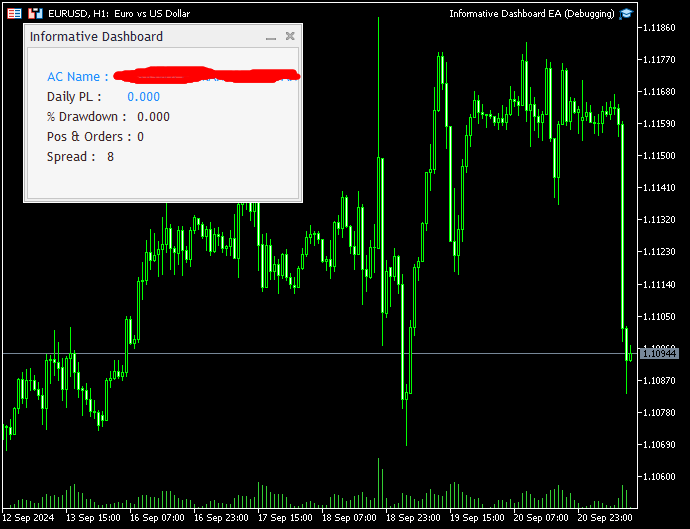This screenshot has width=690, height=529.
Task: Click 'Informative Dashboard EA (Debugging)' label
Action: [x=532, y=14]
